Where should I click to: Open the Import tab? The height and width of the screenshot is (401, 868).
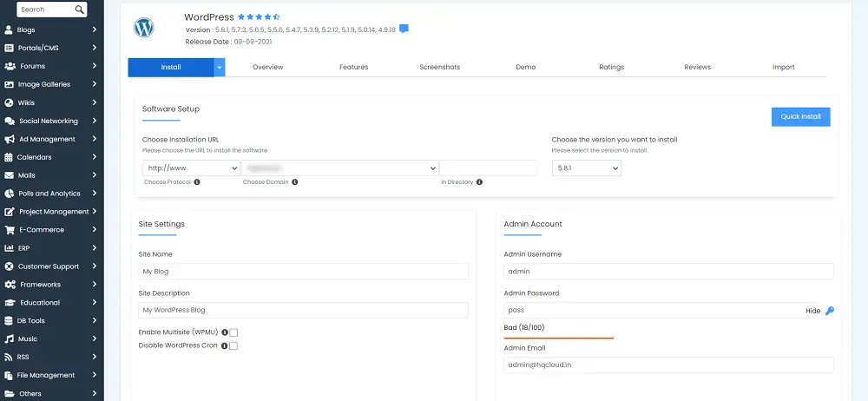coord(783,67)
